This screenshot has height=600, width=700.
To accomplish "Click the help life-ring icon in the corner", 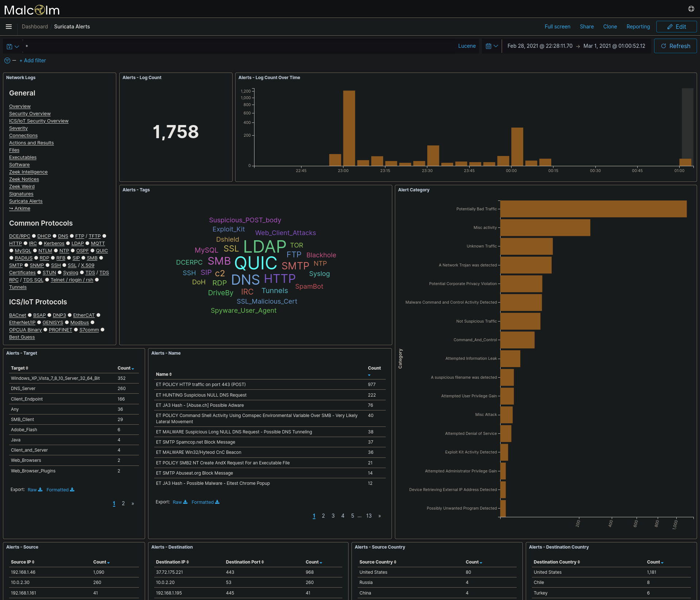I will (x=691, y=9).
